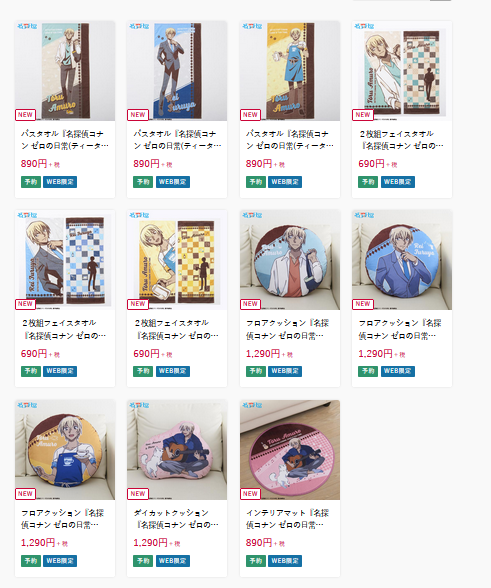The width and height of the screenshot is (491, 588).
Task: Open the インテリアマット product title link
Action: click(287, 519)
